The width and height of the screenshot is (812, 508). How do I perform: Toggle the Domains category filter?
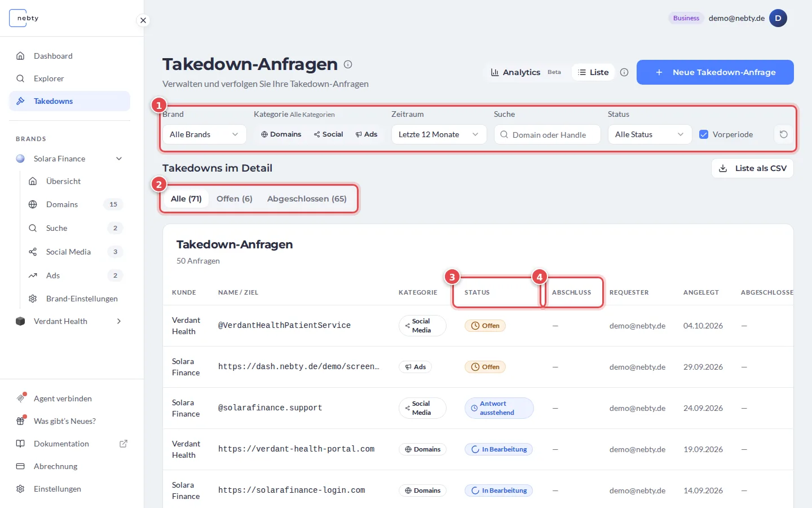tap(281, 134)
